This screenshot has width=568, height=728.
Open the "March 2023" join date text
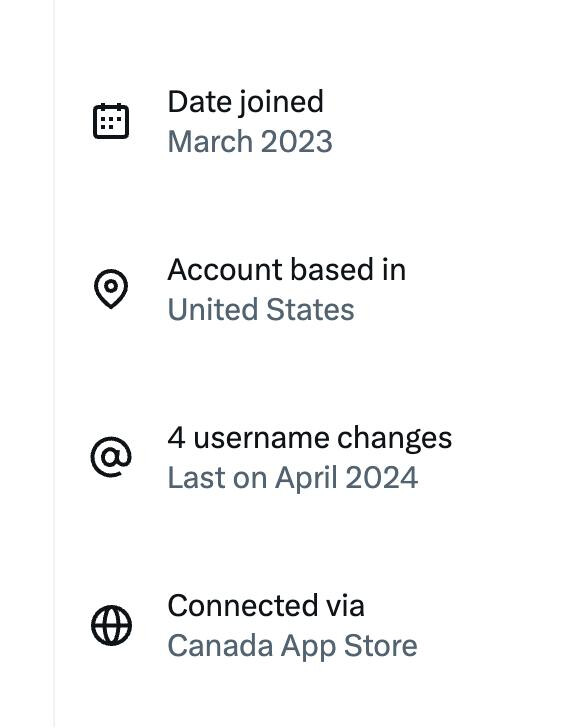coord(250,142)
